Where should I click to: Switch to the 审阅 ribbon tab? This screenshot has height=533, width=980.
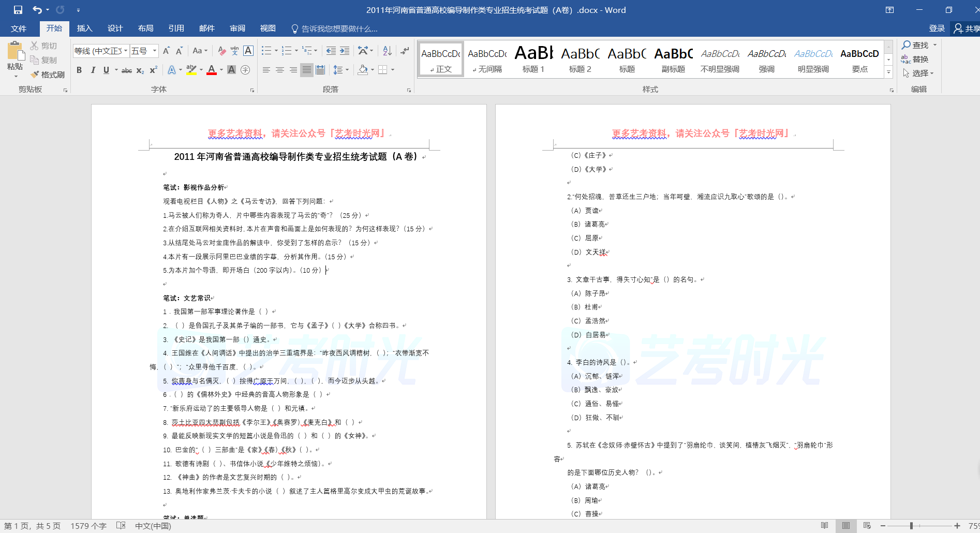point(237,28)
